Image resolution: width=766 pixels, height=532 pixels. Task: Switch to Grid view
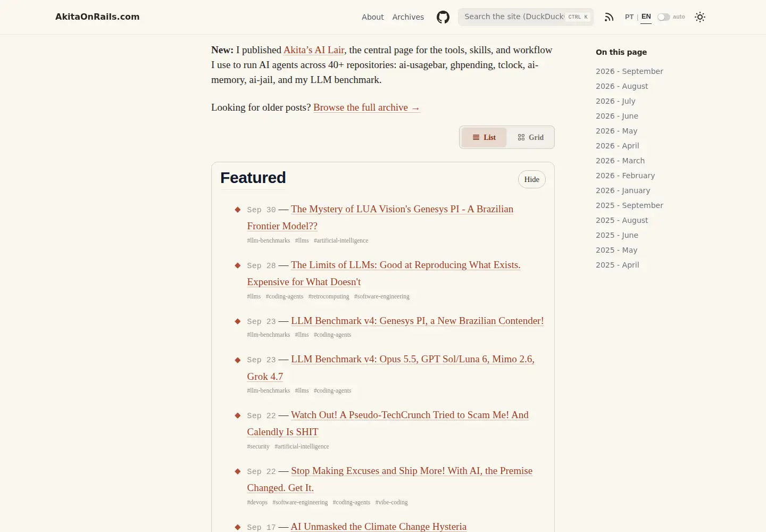coord(530,137)
